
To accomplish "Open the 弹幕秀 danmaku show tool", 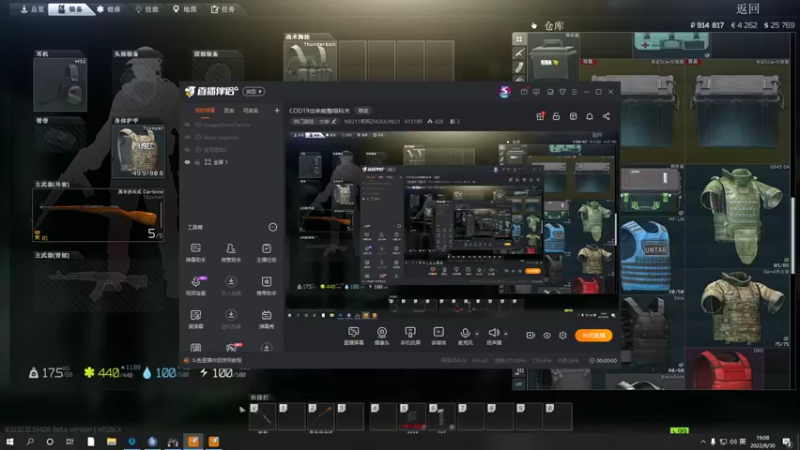I will pyautogui.click(x=266, y=319).
